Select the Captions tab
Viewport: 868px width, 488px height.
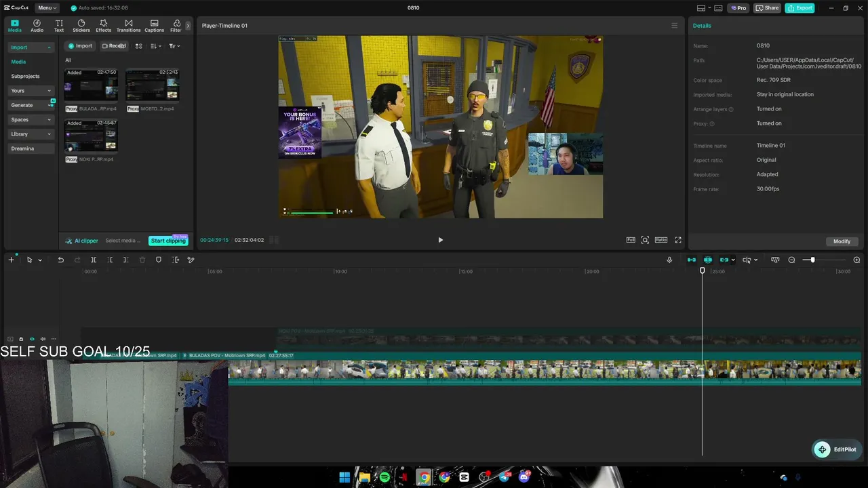click(155, 26)
